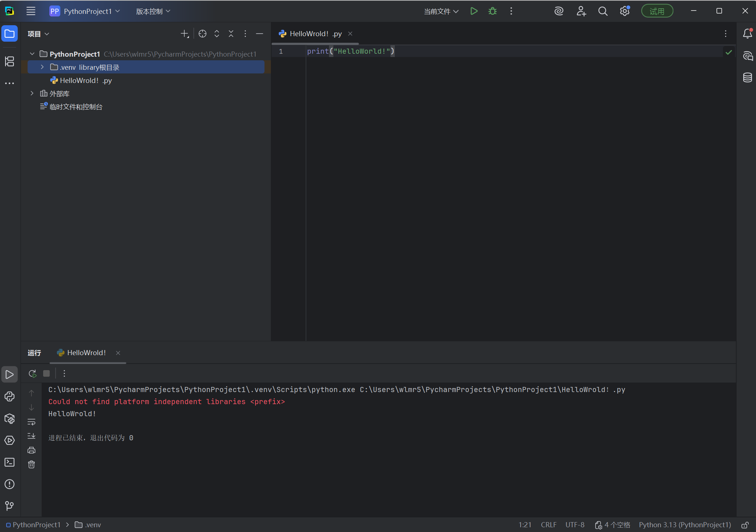The image size is (756, 532).
Task: Open the 版本控制 dropdown
Action: [152, 11]
